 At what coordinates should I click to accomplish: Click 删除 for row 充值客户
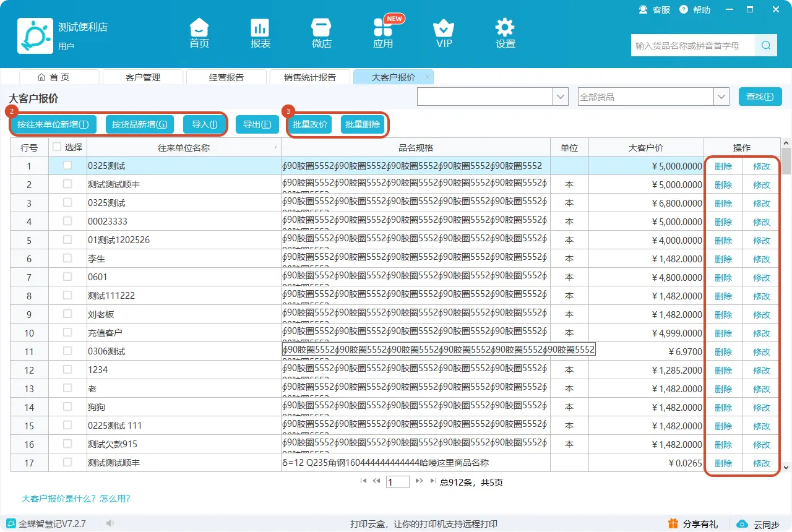(x=723, y=333)
